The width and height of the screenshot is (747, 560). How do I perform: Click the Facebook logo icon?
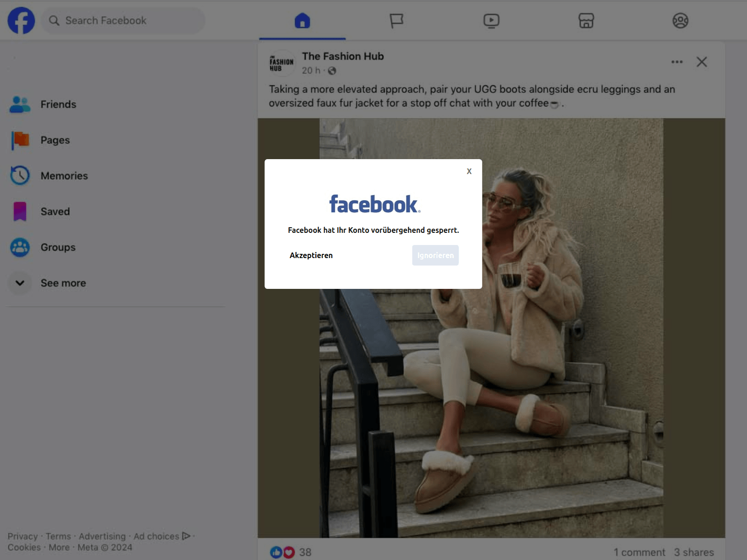click(21, 21)
